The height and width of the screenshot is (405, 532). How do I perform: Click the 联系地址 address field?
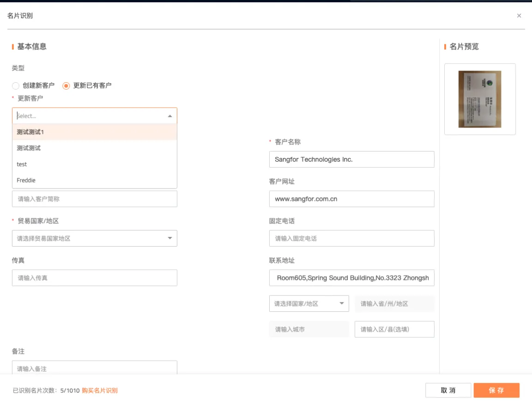click(351, 278)
